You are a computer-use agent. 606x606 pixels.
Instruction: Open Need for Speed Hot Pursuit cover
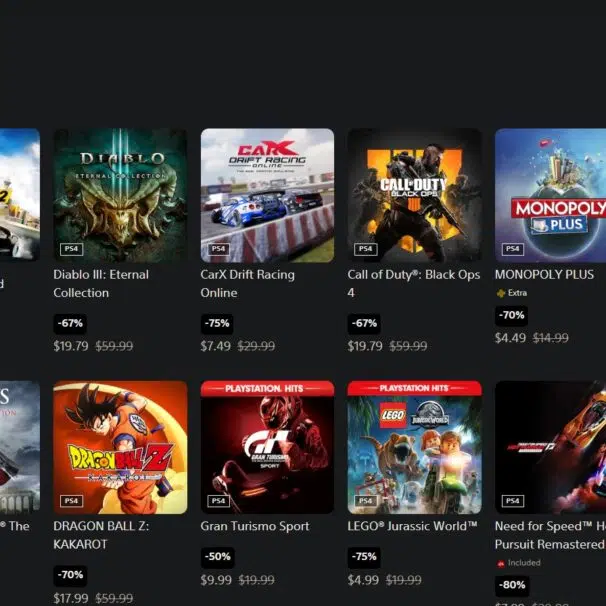(550, 448)
